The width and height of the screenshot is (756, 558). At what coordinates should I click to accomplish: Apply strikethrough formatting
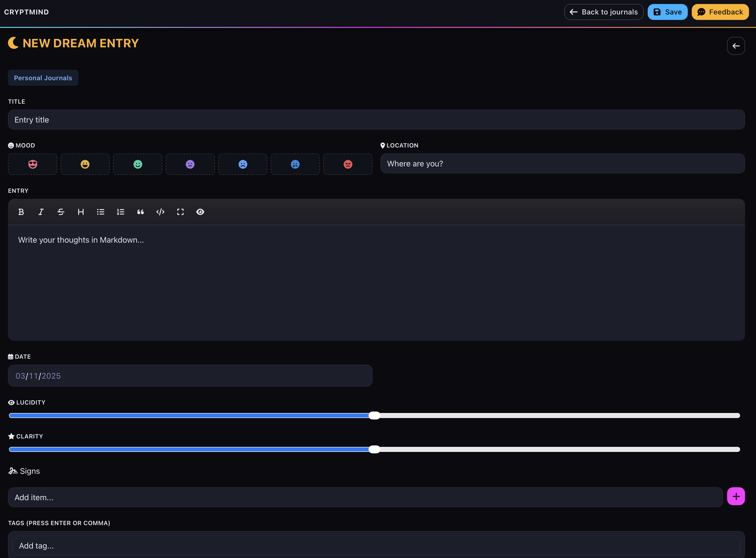coord(61,212)
